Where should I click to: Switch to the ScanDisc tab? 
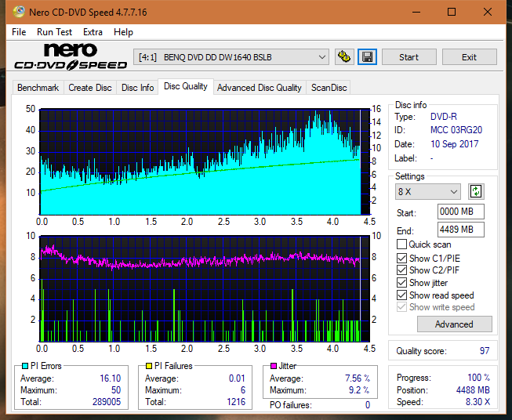[x=329, y=88]
